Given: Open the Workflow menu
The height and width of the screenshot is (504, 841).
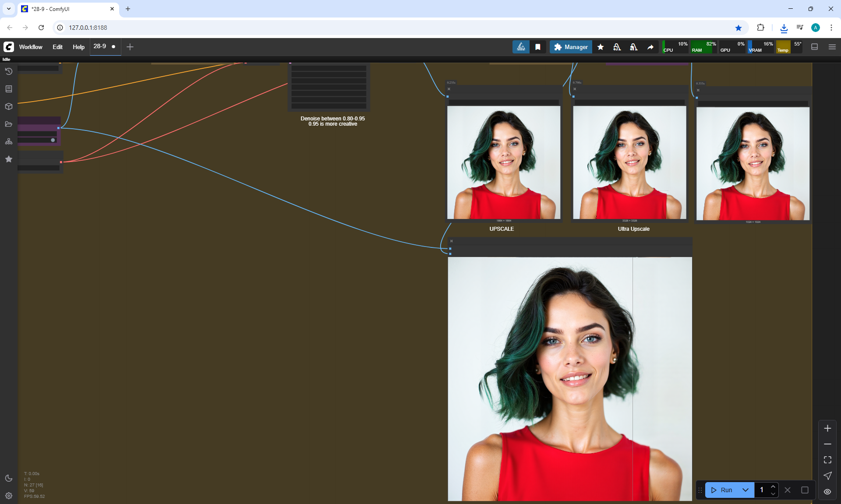Looking at the screenshot, I should click(x=31, y=47).
